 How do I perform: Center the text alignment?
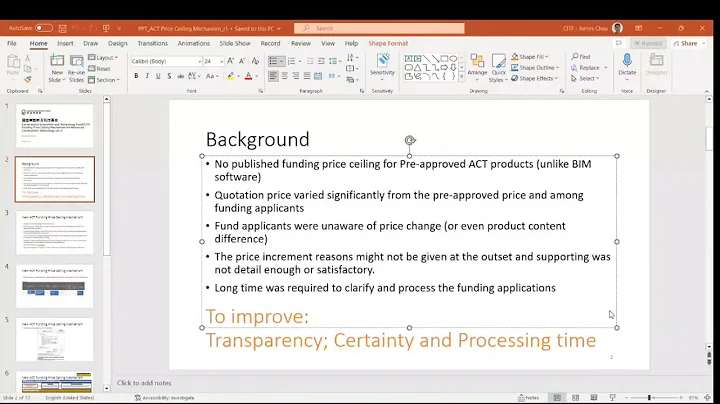click(x=285, y=76)
